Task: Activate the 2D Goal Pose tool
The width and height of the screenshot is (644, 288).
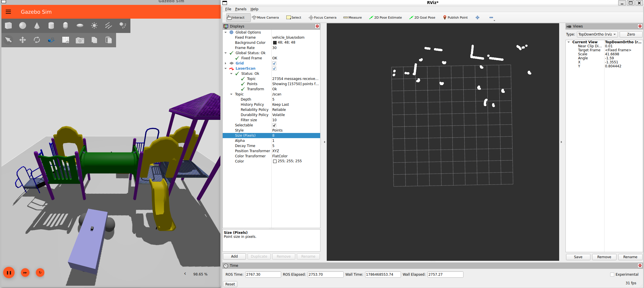Action: [x=422, y=17]
